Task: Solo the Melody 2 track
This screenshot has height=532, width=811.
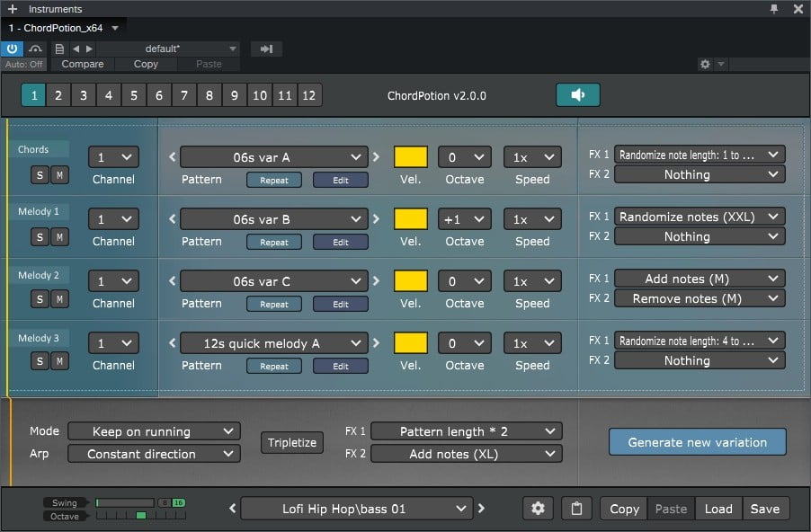Action: click(x=40, y=299)
